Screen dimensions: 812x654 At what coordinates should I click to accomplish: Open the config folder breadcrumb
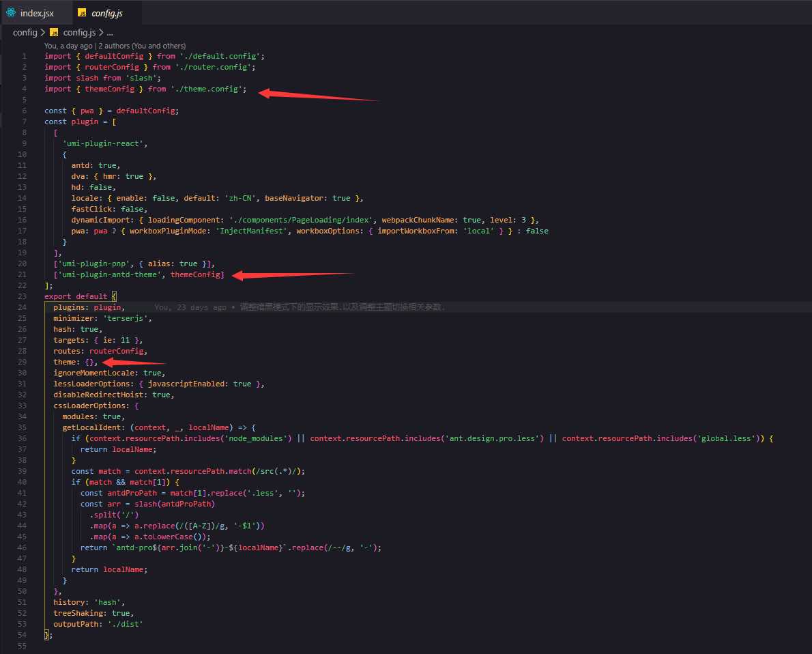click(x=25, y=32)
